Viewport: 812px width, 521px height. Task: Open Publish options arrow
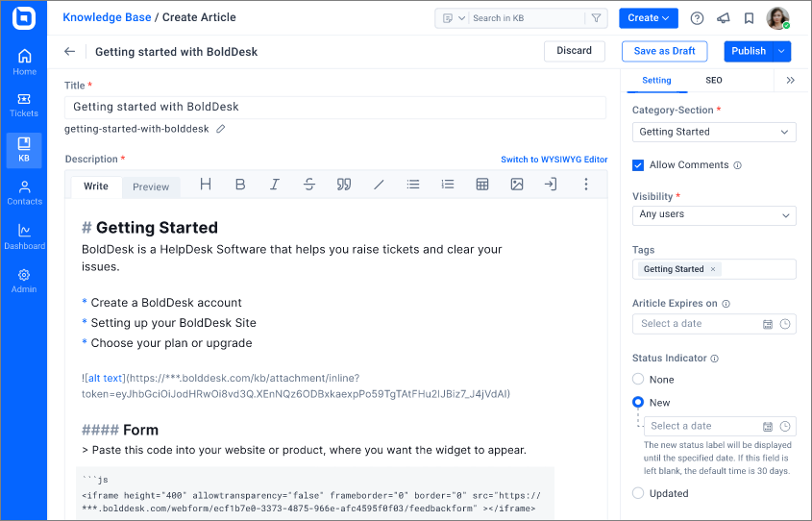tap(782, 51)
